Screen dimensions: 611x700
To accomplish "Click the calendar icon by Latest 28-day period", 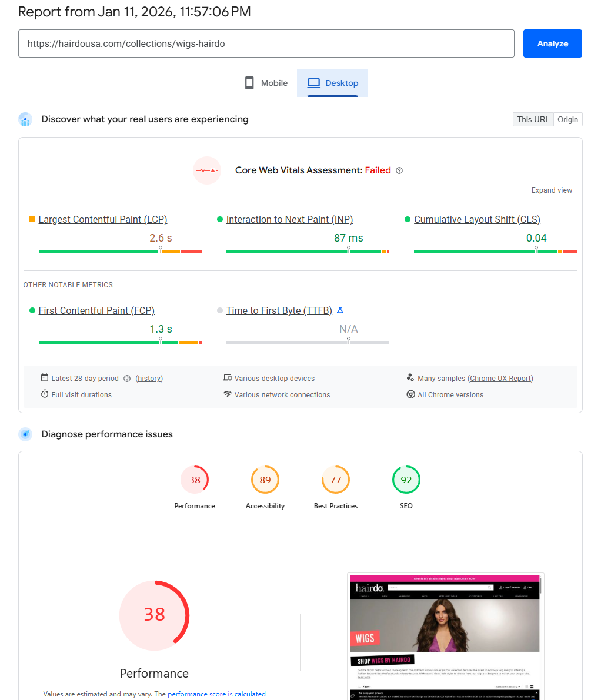I will pyautogui.click(x=45, y=378).
